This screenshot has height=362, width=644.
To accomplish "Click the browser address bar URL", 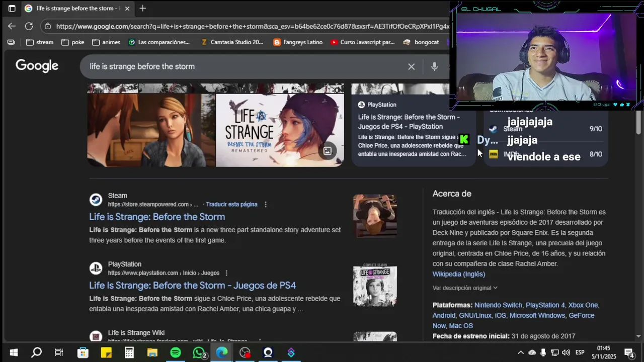I will (252, 27).
